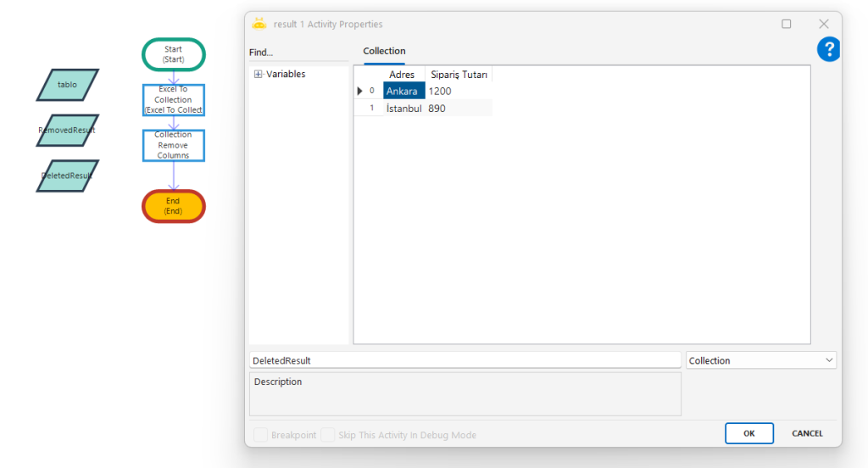This screenshot has height=468, width=868.
Task: Toggle Skip This Activity In Debug Mode
Action: click(327, 435)
